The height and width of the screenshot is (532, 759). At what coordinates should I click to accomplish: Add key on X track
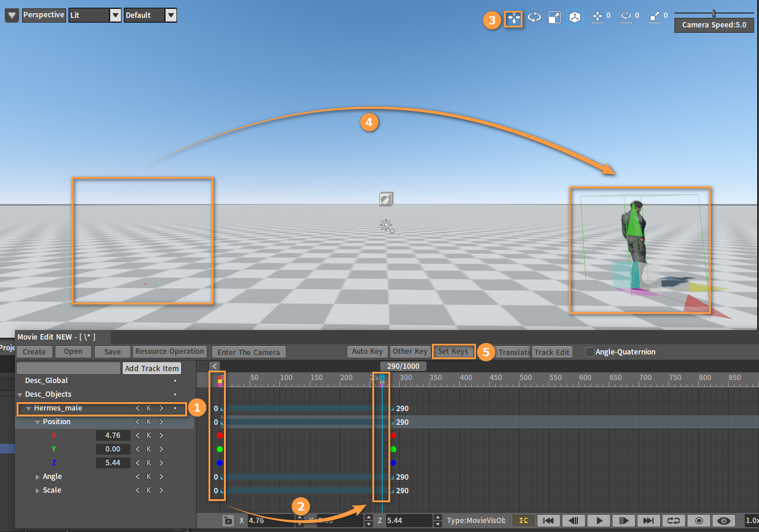click(x=149, y=435)
